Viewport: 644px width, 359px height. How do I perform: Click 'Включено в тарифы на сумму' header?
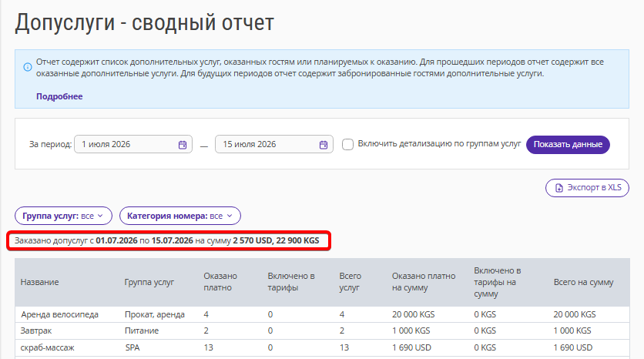click(x=498, y=282)
